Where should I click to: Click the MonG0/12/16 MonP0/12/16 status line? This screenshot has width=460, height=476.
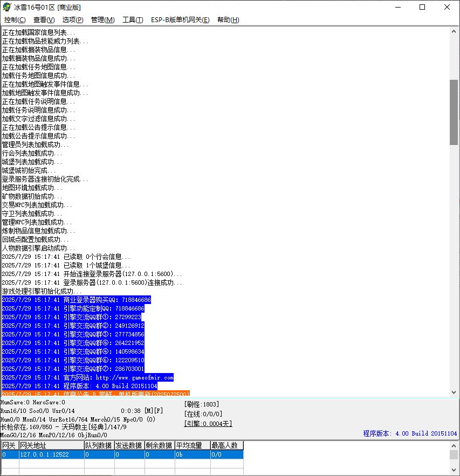point(54,435)
